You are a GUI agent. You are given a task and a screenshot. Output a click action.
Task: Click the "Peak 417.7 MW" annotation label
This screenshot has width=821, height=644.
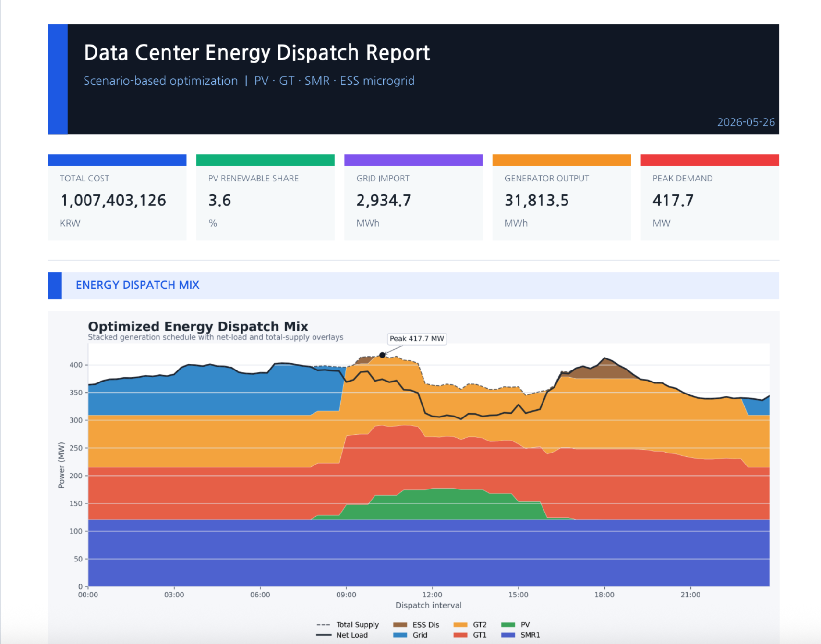(417, 339)
